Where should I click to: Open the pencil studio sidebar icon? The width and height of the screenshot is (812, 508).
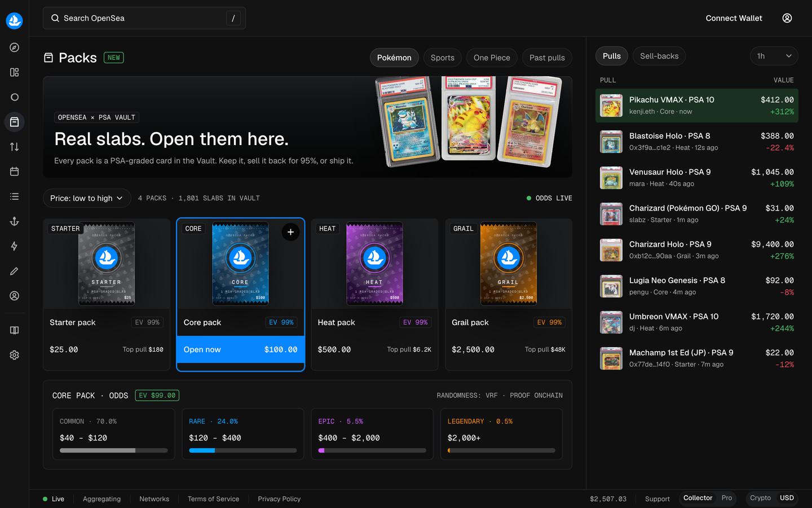(15, 271)
